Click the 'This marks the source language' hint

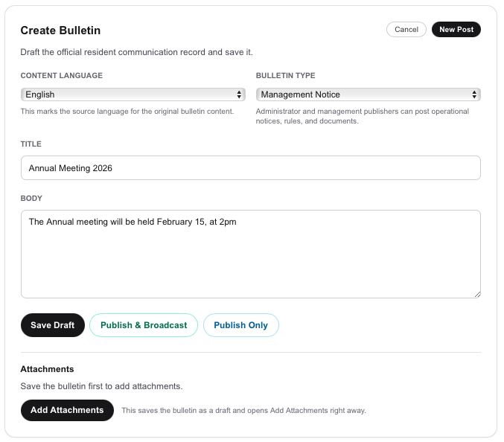pos(127,112)
